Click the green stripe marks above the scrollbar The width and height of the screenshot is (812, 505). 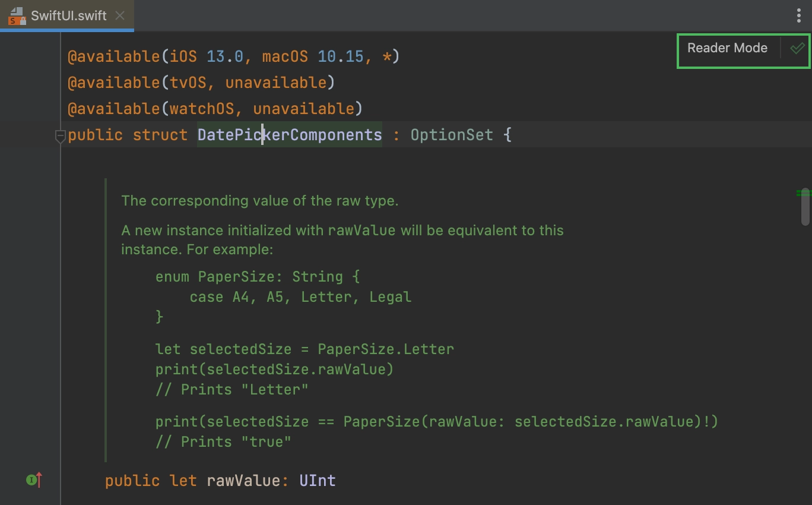pyautogui.click(x=803, y=193)
